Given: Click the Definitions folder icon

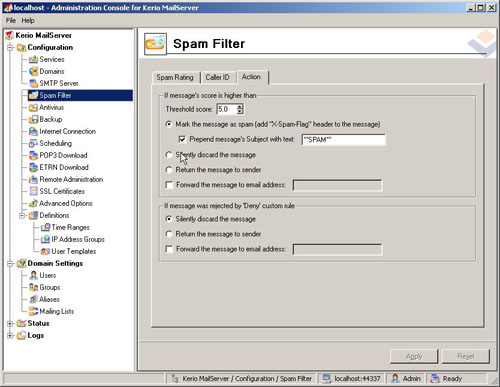Looking at the screenshot, I should coord(33,215).
